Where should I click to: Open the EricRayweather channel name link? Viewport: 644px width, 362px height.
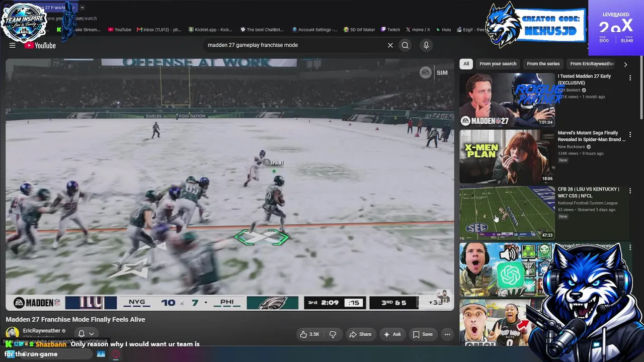point(42,331)
